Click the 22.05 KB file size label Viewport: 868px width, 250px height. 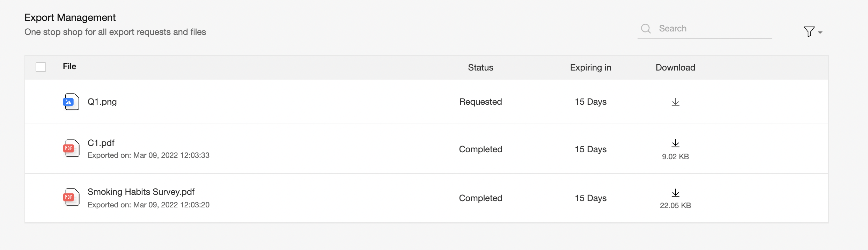[x=675, y=205]
